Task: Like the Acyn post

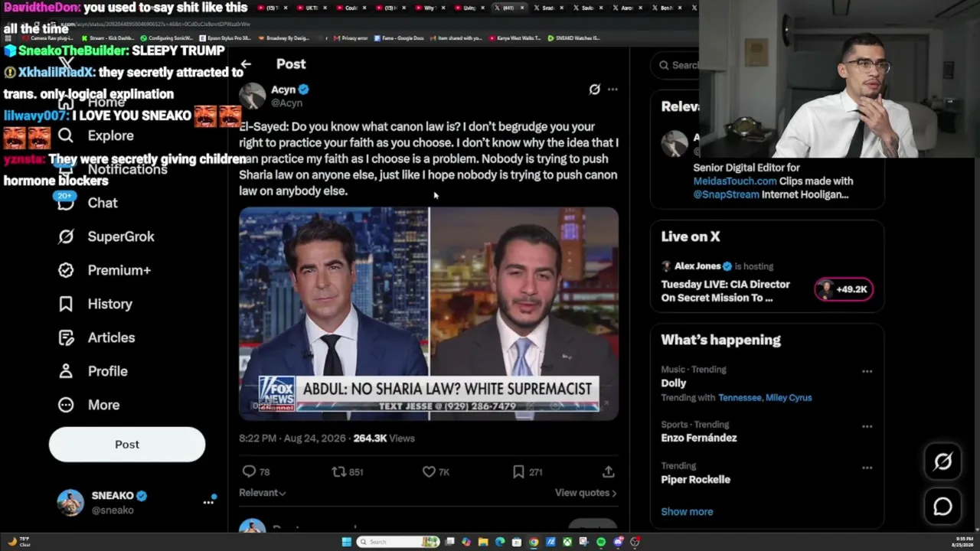Action: [x=436, y=472]
